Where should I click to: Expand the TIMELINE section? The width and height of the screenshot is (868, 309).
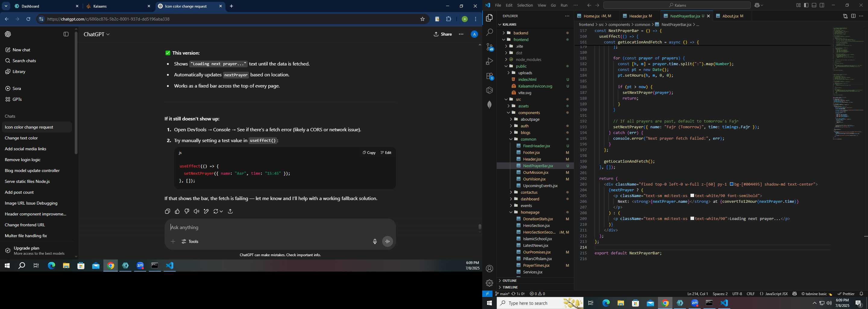[x=510, y=287]
